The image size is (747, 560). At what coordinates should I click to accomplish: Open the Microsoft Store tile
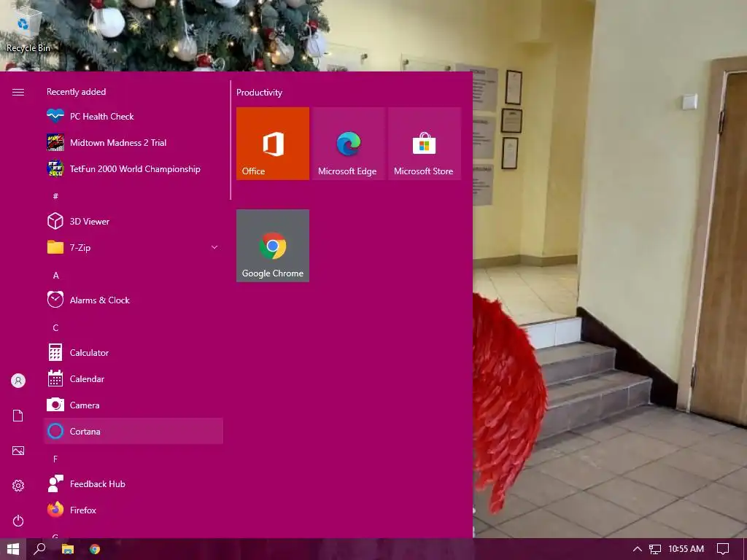[424, 144]
